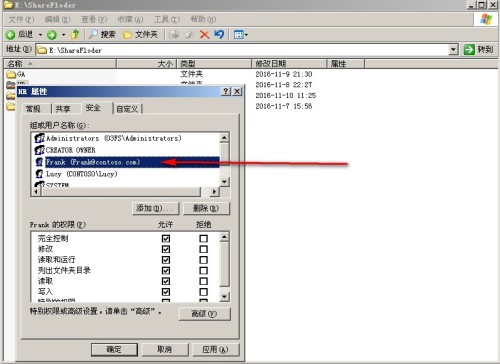Screen dimensions: 500x364
Task: Toggle Deny checkbox for Write (写入)
Action: click(203, 292)
